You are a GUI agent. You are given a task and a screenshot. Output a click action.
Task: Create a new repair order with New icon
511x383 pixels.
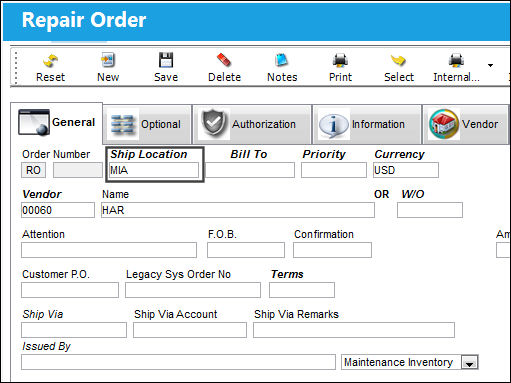108,60
